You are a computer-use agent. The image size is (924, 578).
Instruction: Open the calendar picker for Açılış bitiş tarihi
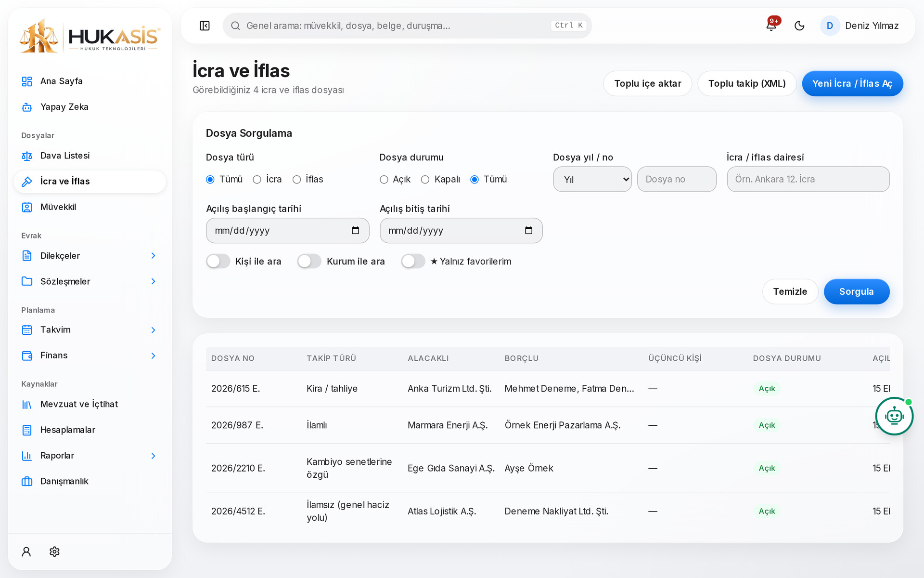click(x=528, y=231)
